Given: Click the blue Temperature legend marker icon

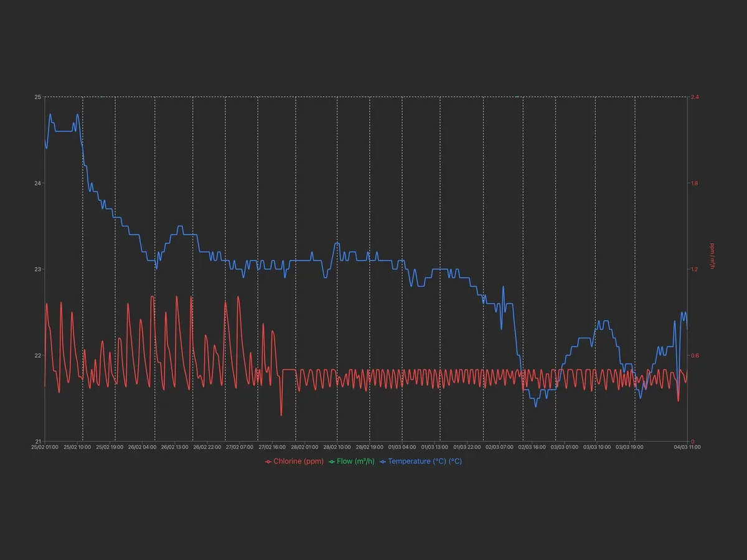Looking at the screenshot, I should 383,462.
